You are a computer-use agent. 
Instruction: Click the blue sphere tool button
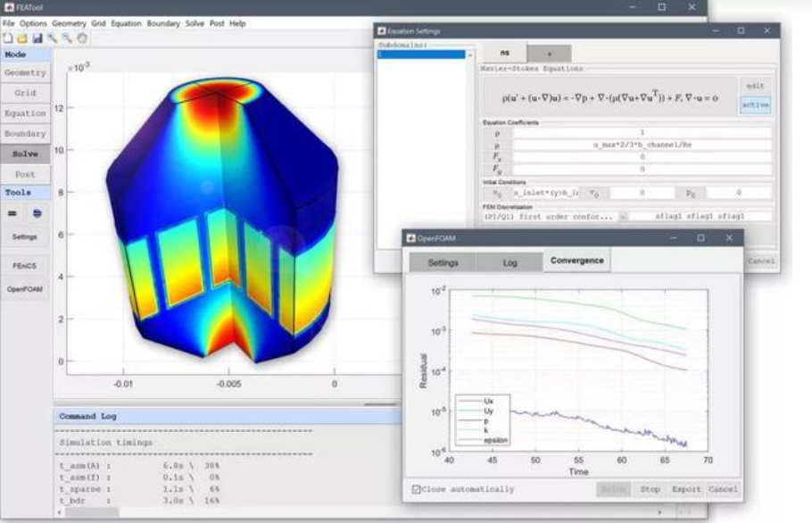click(37, 213)
